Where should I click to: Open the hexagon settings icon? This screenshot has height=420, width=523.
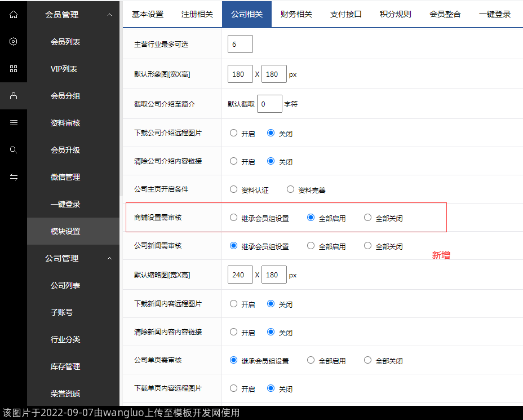click(14, 42)
